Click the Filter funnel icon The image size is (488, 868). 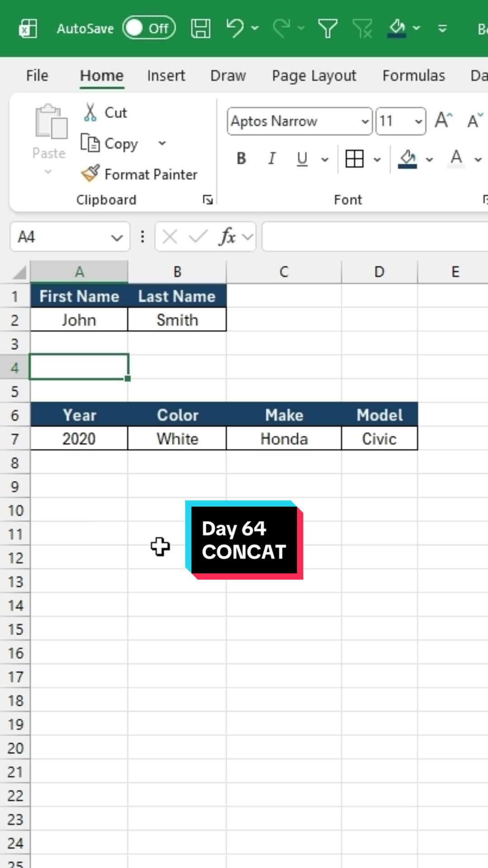point(328,28)
